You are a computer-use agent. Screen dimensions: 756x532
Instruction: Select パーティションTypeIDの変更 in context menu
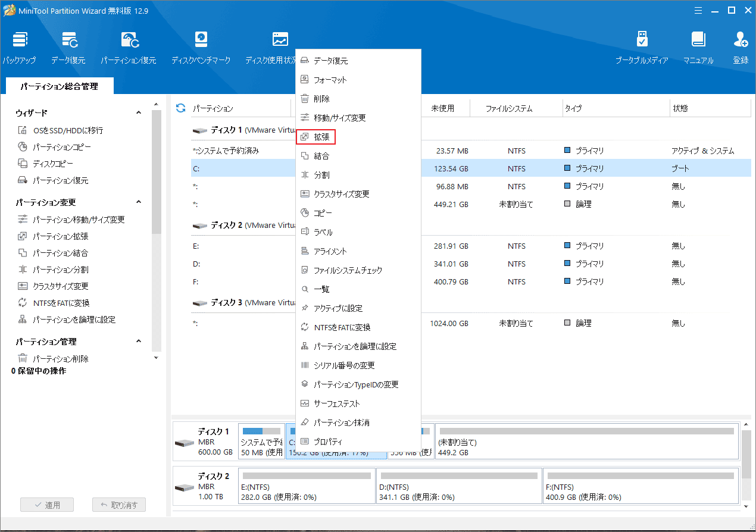point(358,384)
